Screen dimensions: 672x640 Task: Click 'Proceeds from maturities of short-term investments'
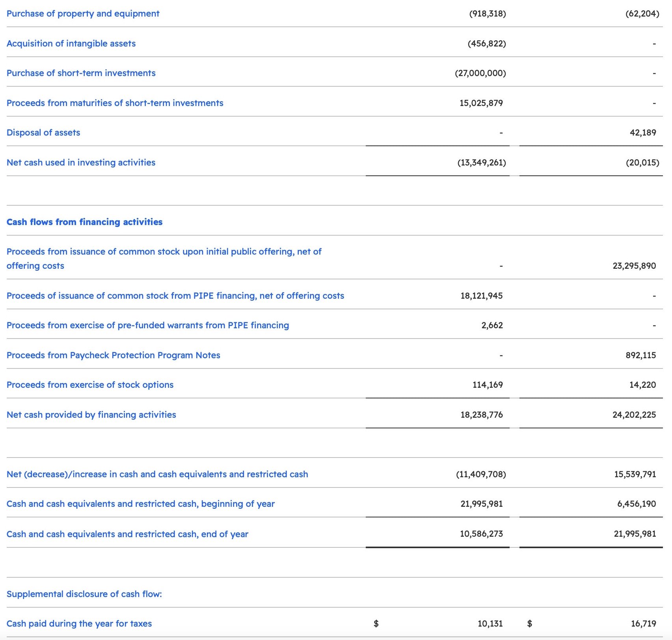pyautogui.click(x=115, y=103)
